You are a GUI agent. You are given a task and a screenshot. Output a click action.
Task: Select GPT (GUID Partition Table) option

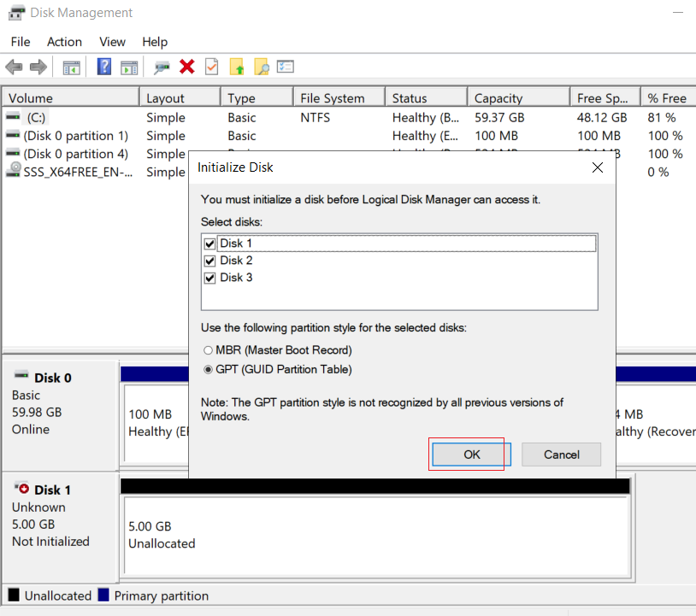208,369
